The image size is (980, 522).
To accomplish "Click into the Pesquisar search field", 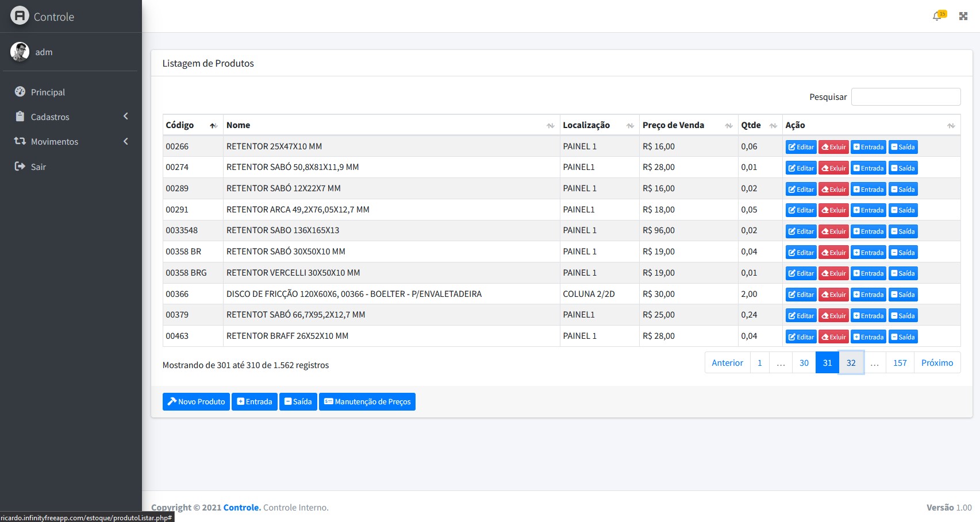I will [905, 97].
